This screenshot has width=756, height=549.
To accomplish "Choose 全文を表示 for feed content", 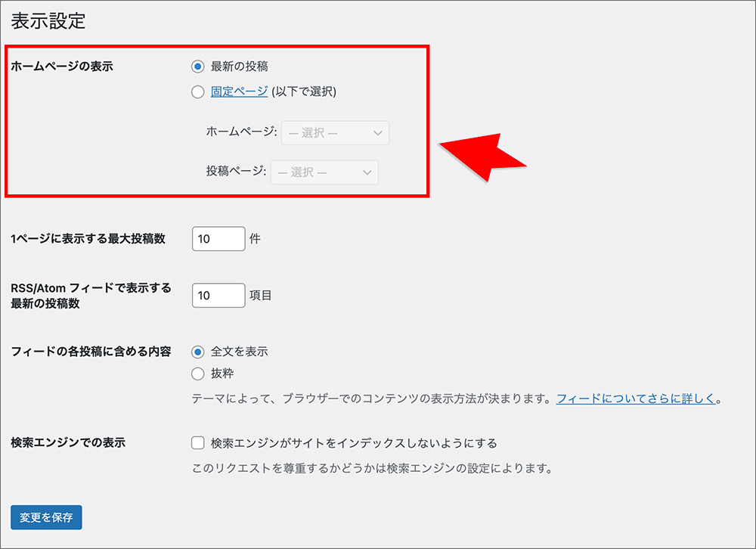I will (x=197, y=352).
